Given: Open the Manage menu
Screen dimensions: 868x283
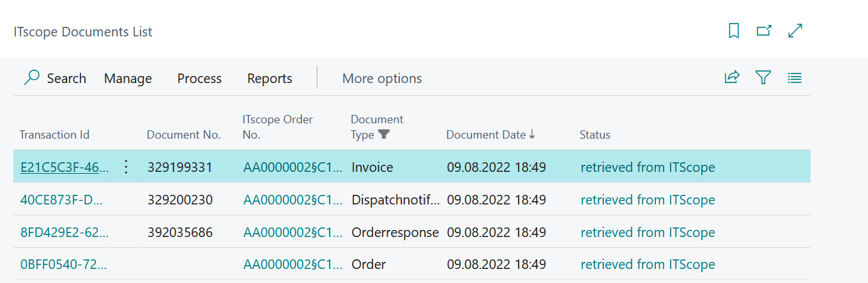Looking at the screenshot, I should pyautogui.click(x=128, y=79).
